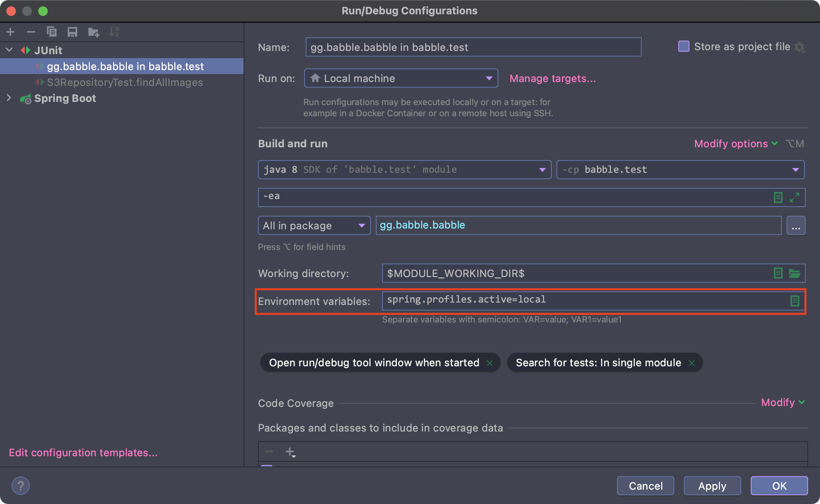
Task: Sort configurations alphabetically
Action: pos(114,32)
